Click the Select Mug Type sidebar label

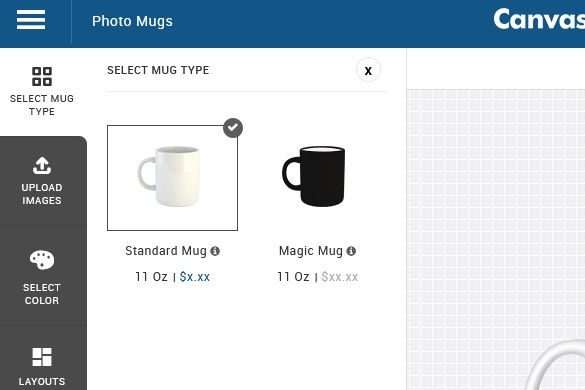pos(42,105)
